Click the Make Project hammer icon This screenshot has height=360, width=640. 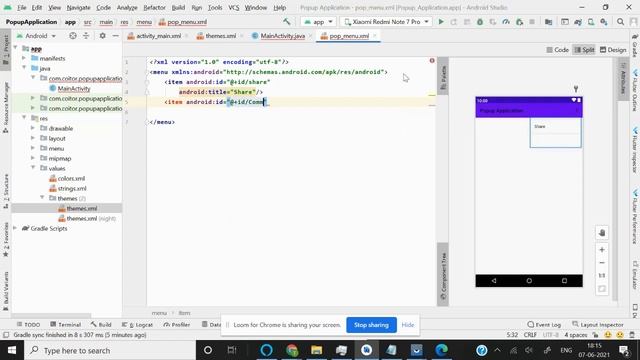tap(287, 22)
